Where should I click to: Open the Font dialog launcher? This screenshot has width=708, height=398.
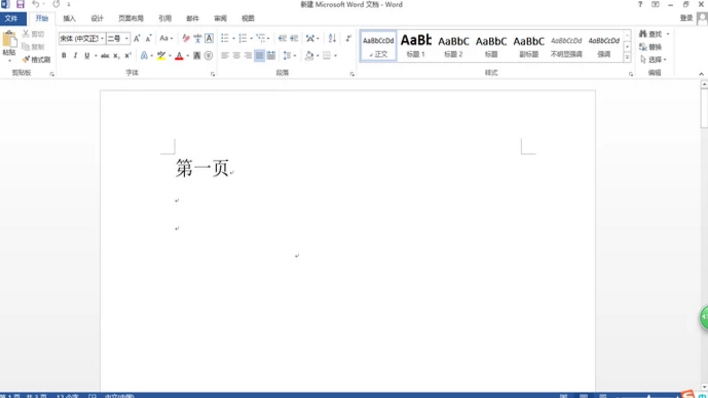[x=213, y=74]
